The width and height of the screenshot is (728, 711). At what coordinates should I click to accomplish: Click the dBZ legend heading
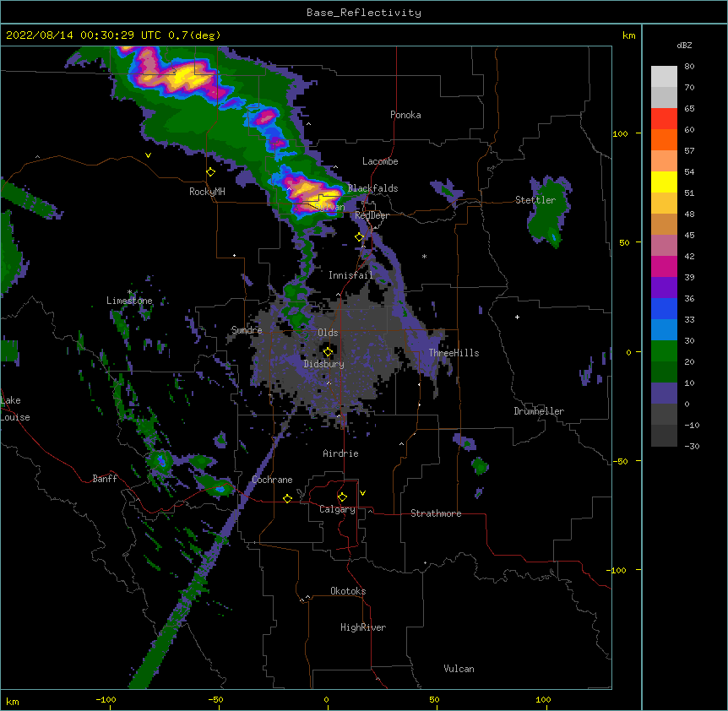pos(684,46)
